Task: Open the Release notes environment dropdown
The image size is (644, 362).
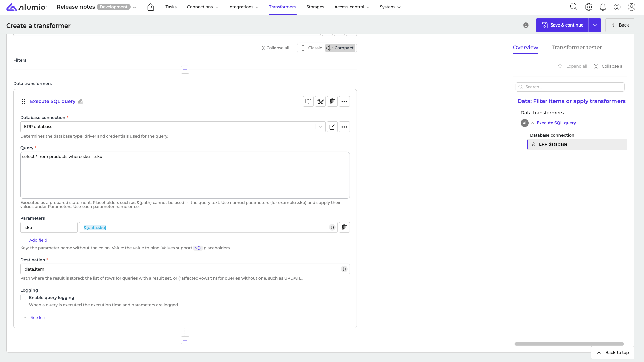Action: pos(135,7)
